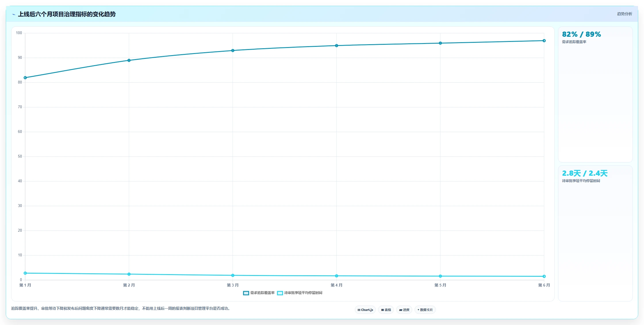
Task: Select the 第 1 月 coverage data point
Action: [x=25, y=78]
